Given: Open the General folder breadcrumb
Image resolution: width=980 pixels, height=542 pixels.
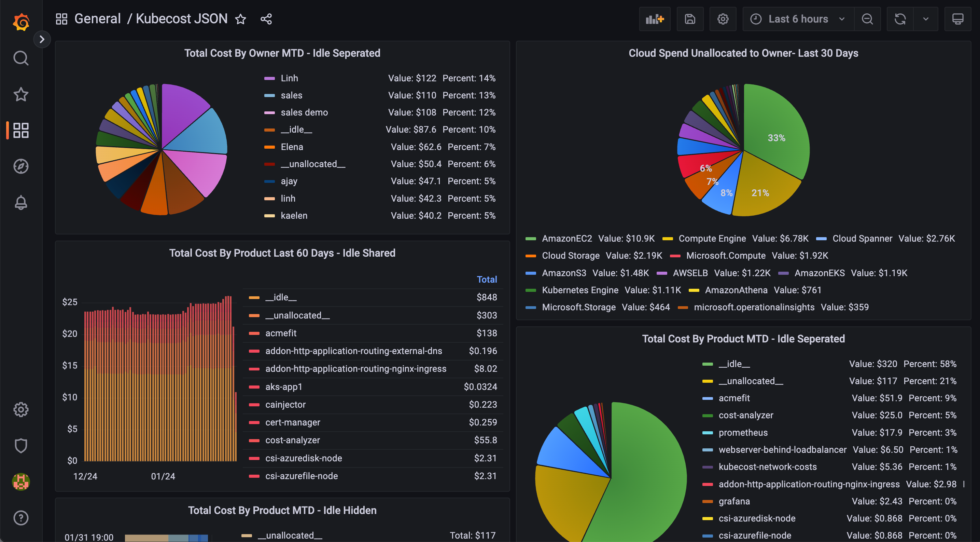Looking at the screenshot, I should [x=98, y=18].
